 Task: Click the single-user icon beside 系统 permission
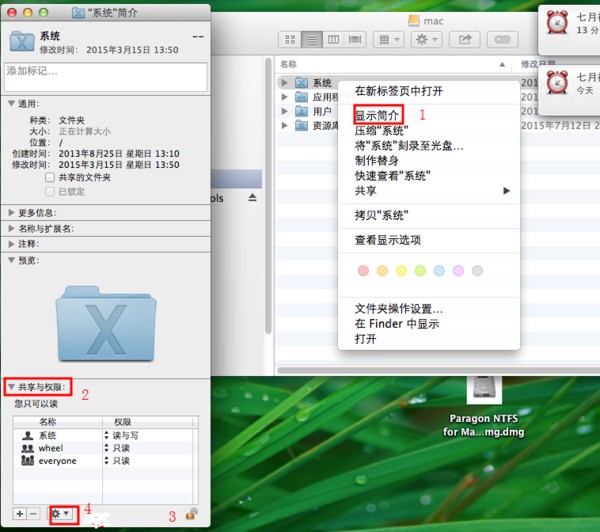28,436
